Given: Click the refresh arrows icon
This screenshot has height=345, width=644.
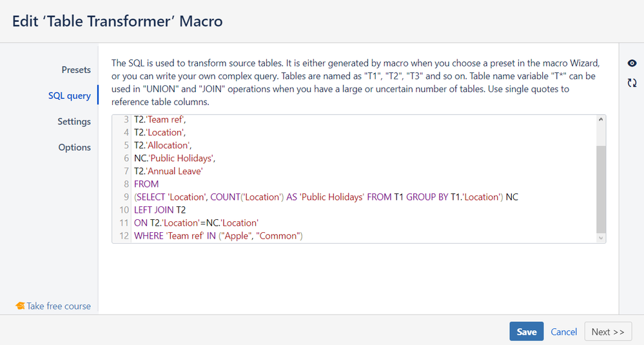Looking at the screenshot, I should pos(632,83).
